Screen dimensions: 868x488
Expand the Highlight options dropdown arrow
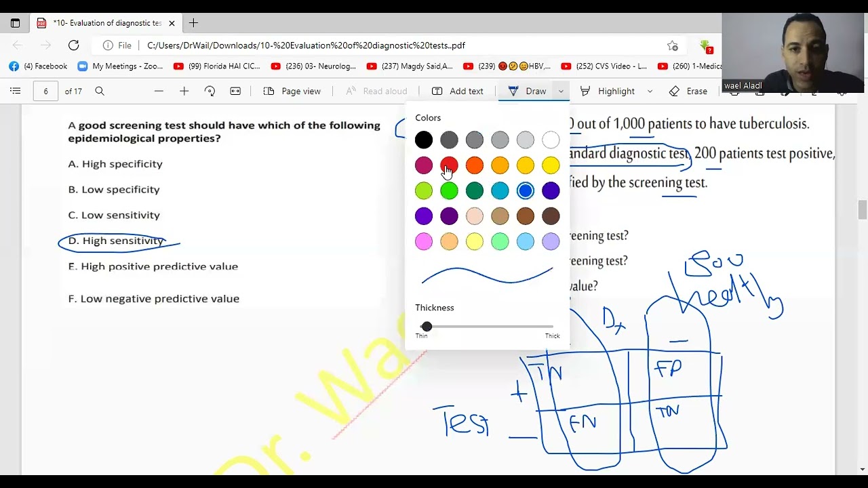650,91
